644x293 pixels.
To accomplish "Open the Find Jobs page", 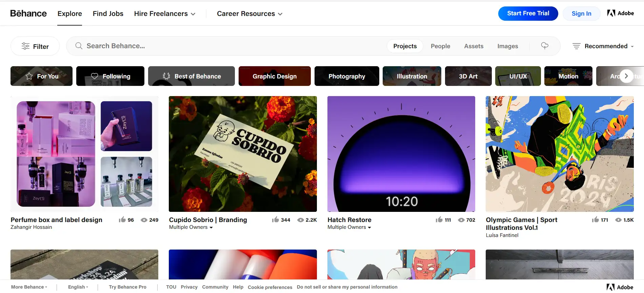I will [x=108, y=14].
